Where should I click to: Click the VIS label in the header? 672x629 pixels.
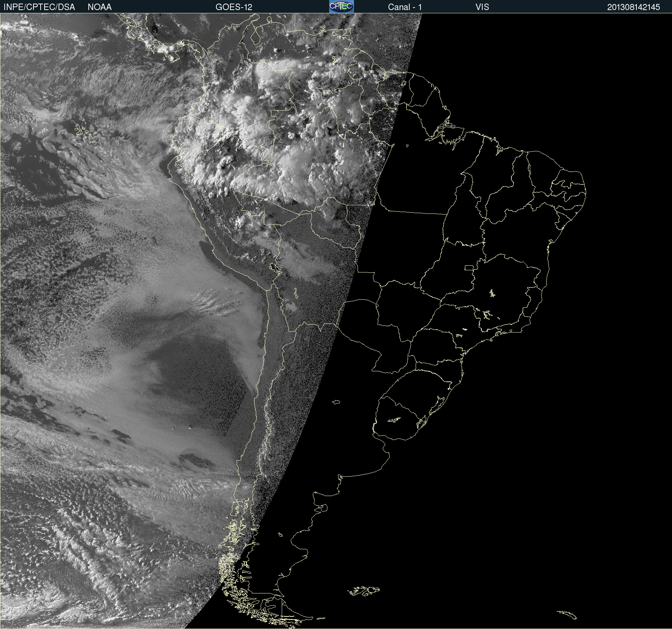[x=482, y=7]
